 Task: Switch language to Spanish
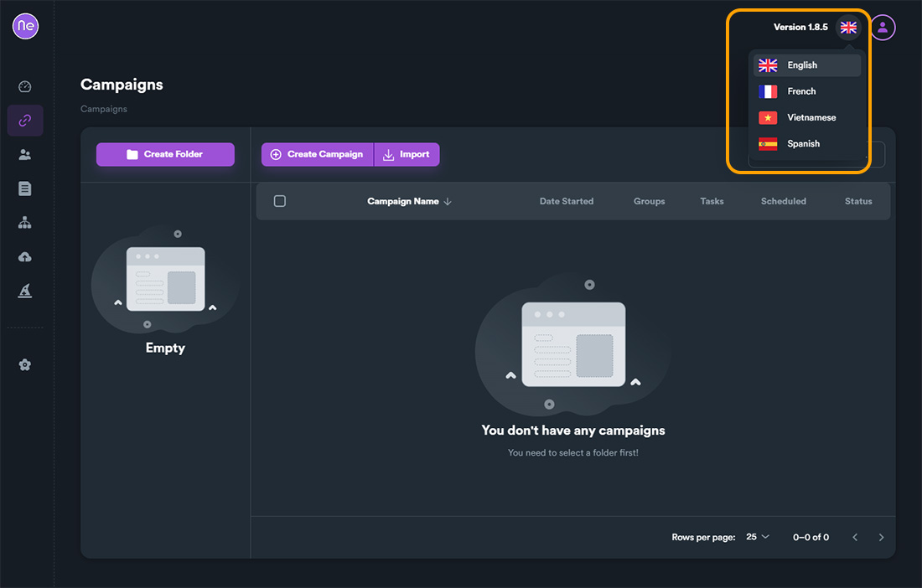[803, 144]
